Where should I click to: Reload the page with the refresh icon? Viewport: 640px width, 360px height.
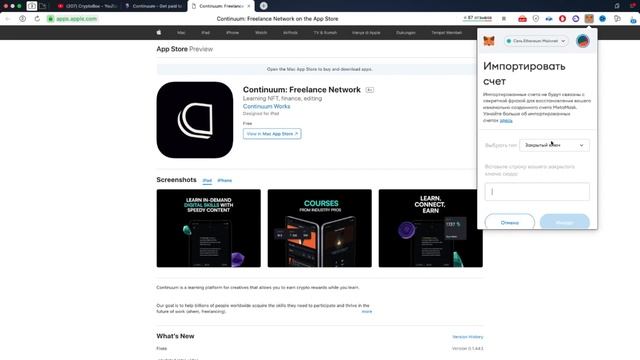[x=37, y=18]
